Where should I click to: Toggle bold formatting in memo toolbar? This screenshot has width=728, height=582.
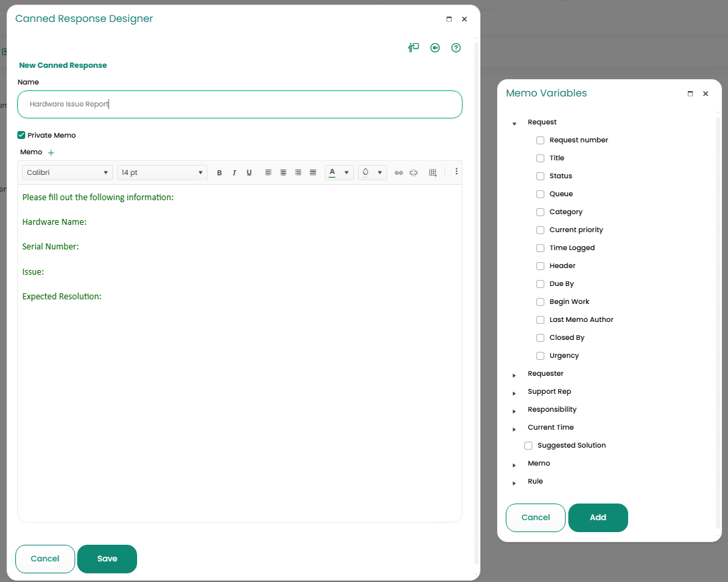(220, 173)
